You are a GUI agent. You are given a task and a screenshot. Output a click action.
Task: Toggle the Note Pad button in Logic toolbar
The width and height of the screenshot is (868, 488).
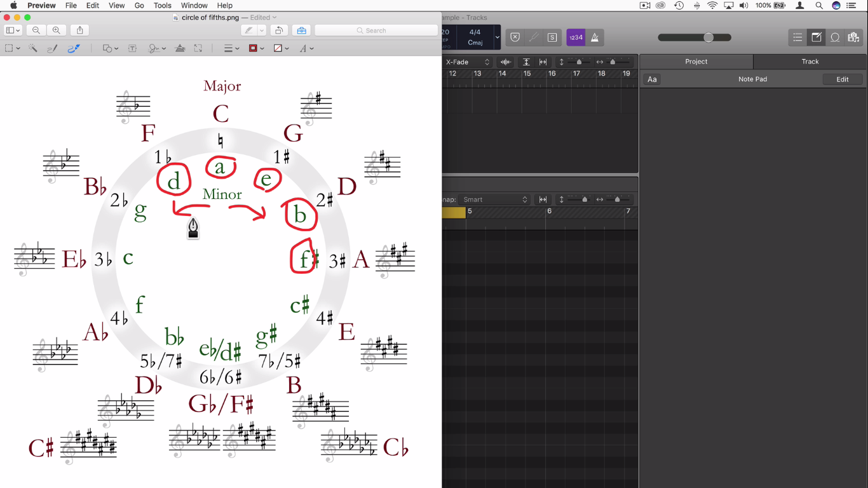817,37
